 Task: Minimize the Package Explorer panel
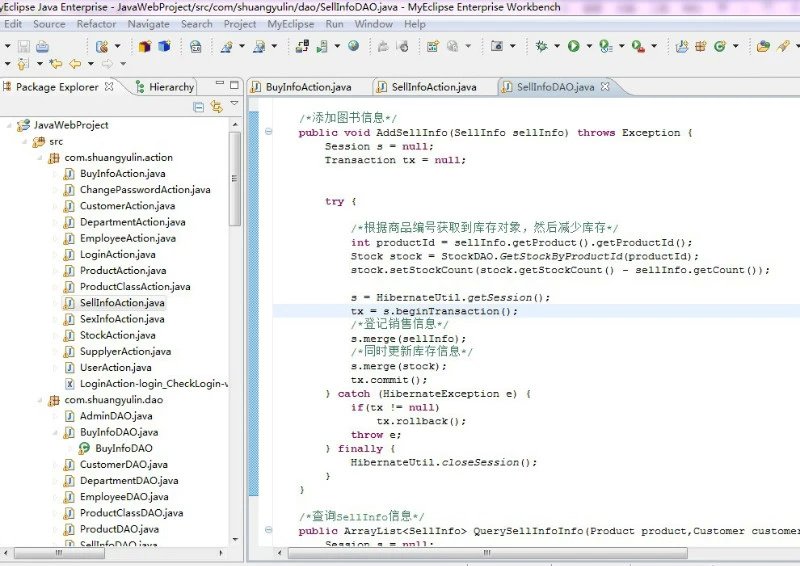[220, 84]
